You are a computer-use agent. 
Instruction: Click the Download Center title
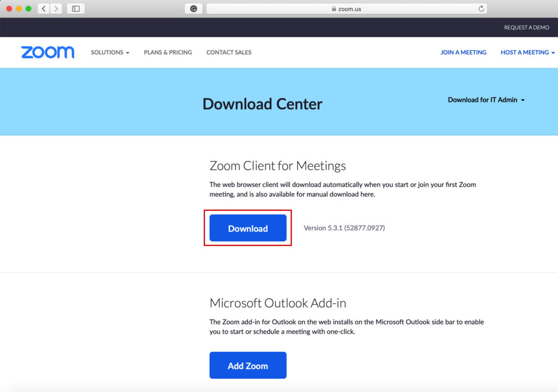point(262,104)
